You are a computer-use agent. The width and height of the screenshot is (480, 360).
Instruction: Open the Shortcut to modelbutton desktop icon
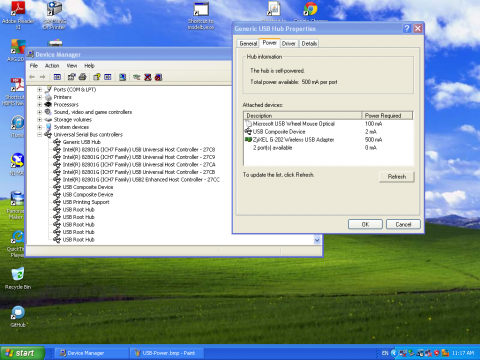point(201,16)
